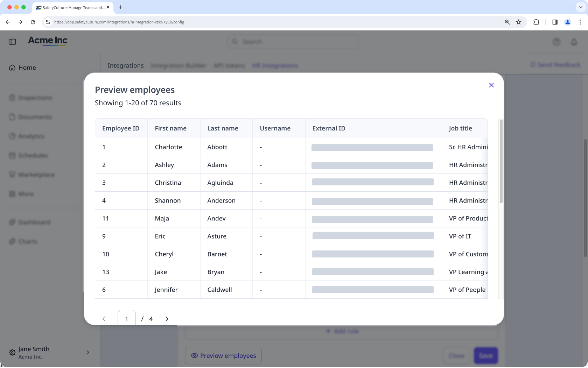Click the Employee ID column header
This screenshot has height=368, width=588.
(x=121, y=128)
